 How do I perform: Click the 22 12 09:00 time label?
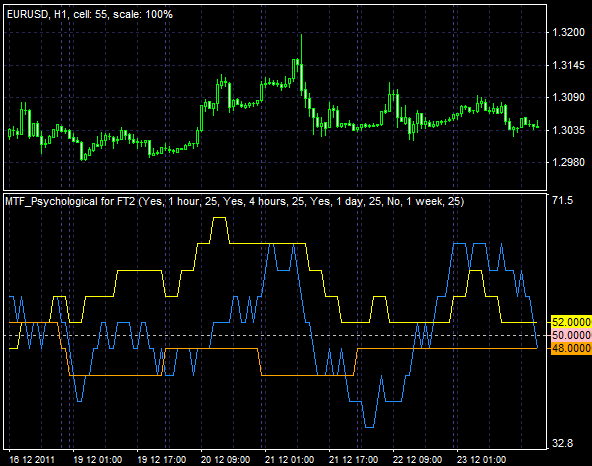click(x=418, y=460)
